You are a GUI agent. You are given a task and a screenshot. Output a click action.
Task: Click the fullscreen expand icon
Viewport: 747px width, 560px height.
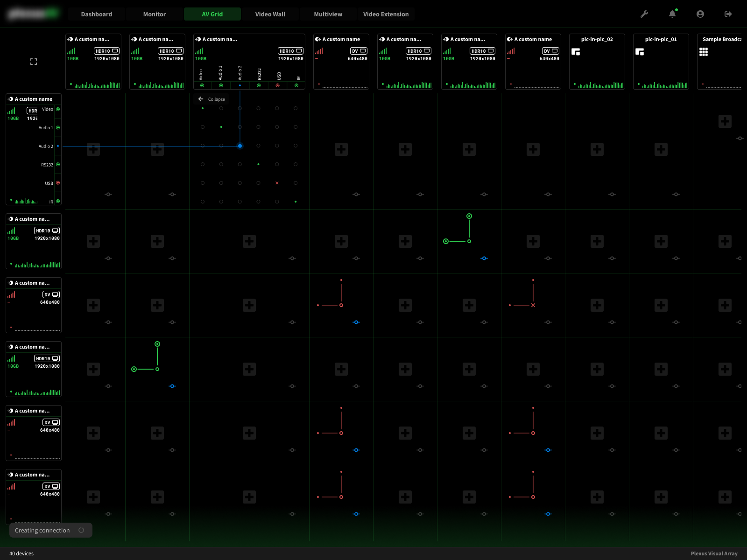click(x=34, y=62)
